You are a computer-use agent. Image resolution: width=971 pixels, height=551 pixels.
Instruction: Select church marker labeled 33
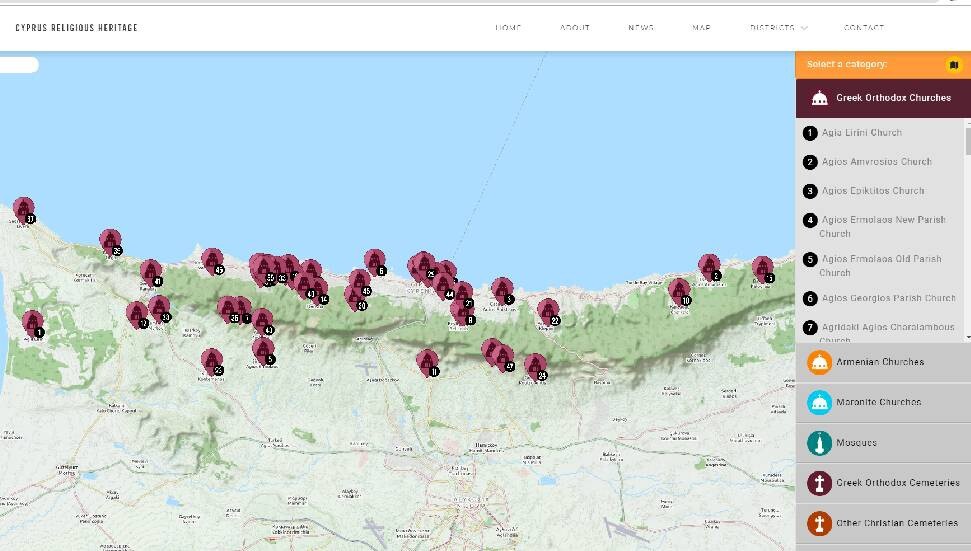point(159,308)
